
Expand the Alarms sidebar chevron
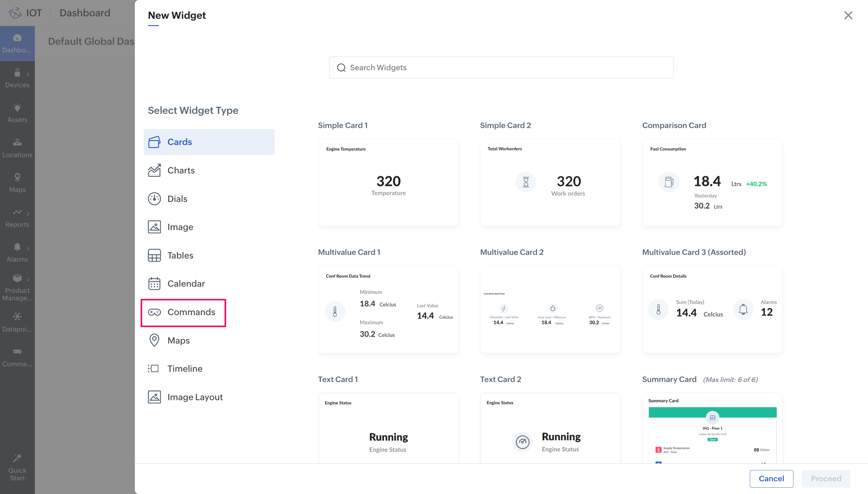click(28, 248)
